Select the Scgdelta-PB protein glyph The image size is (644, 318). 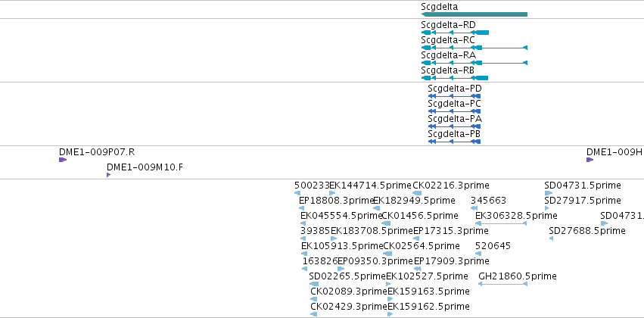[x=454, y=142]
